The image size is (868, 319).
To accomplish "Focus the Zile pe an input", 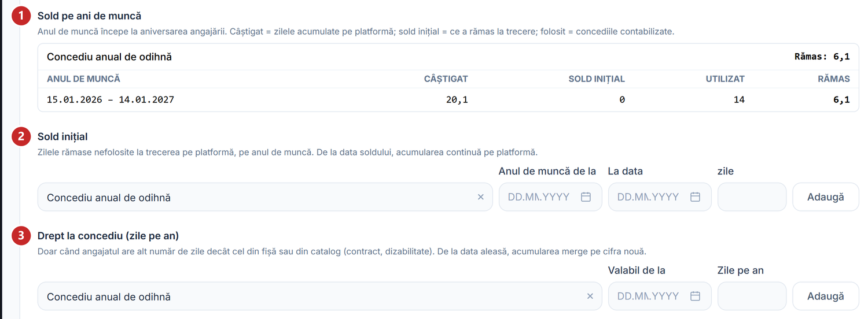I will 752,296.
